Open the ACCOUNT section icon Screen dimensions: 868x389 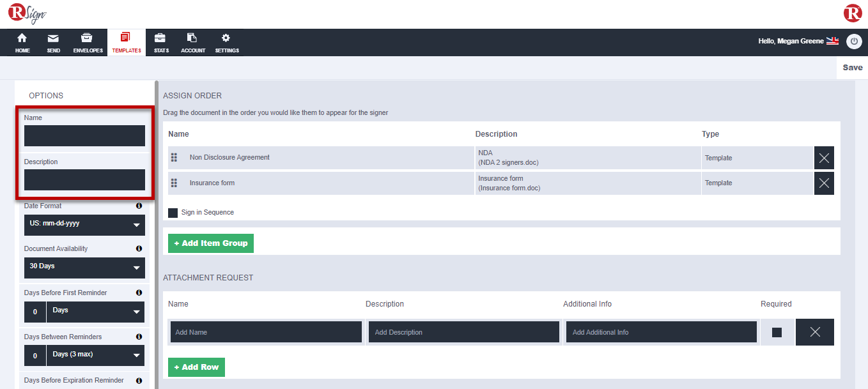coord(192,42)
